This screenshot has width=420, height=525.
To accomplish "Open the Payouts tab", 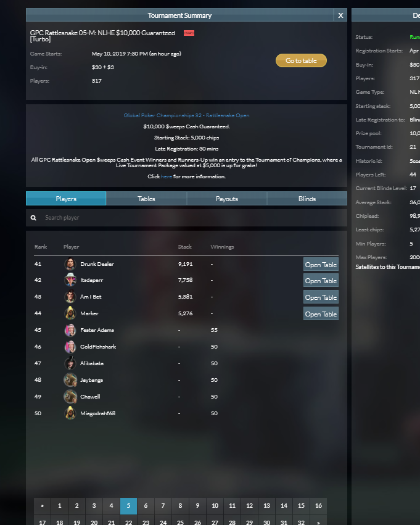I will coord(226,199).
